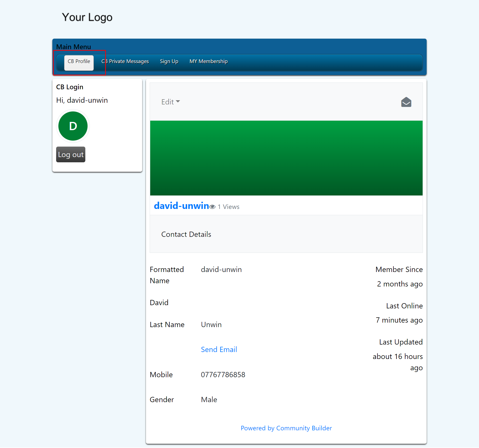Screen dimensions: 479x448
Task: Click the about 16 hours ago text
Action: click(398, 362)
